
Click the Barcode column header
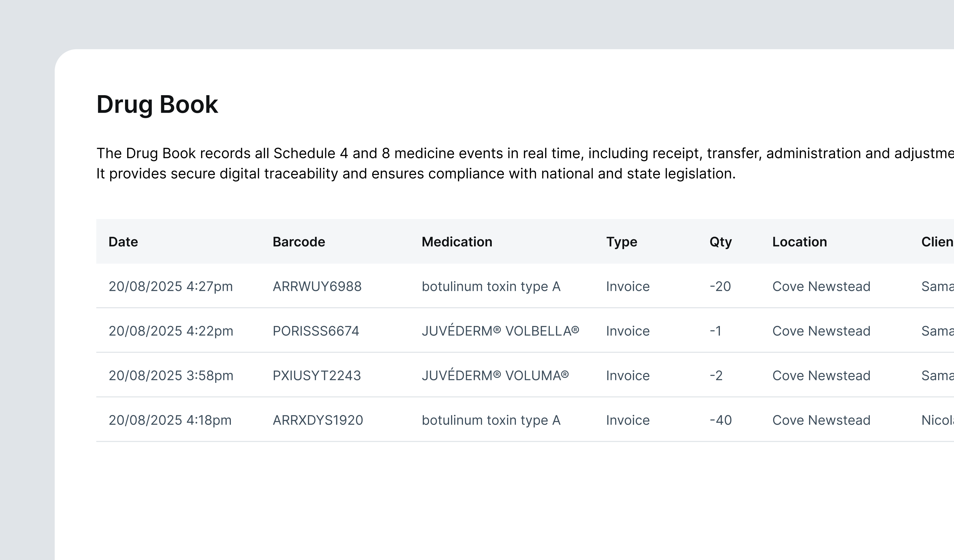(x=299, y=242)
